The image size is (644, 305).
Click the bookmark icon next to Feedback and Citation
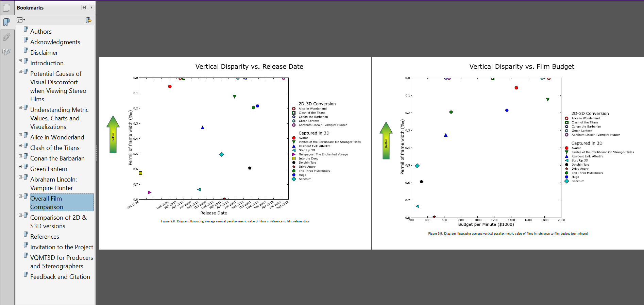26,275
